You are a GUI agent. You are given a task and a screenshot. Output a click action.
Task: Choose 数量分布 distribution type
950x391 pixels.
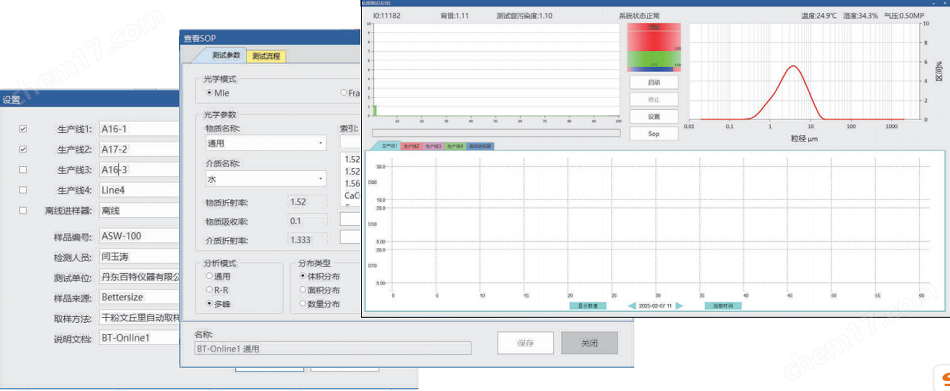tap(304, 303)
